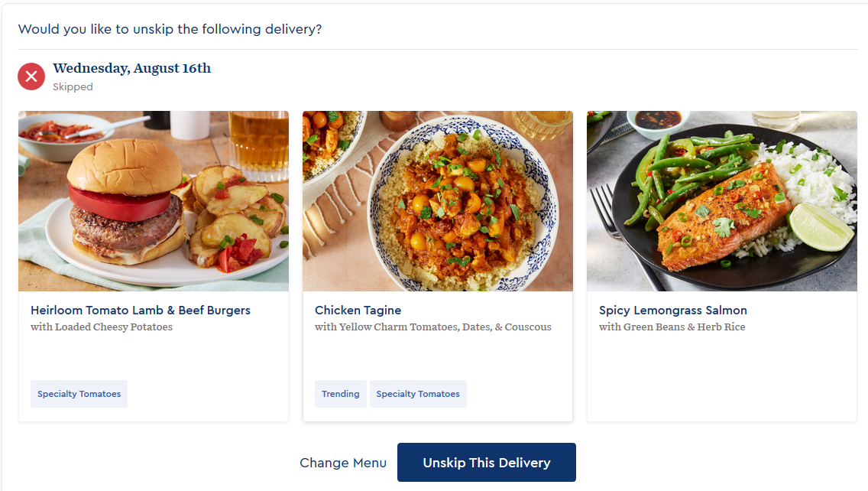View the Spicy Lemongrass Salmon photo
868x491 pixels.
pyautogui.click(x=721, y=201)
